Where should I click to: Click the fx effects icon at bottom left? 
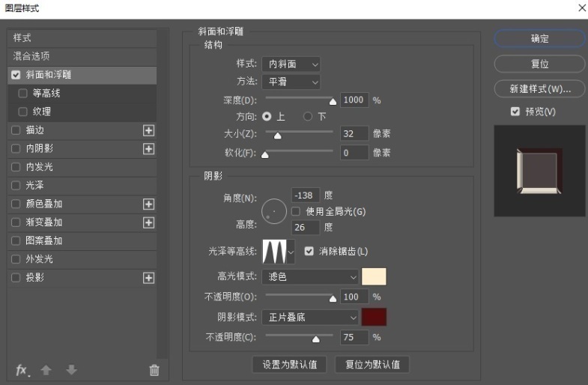click(22, 370)
